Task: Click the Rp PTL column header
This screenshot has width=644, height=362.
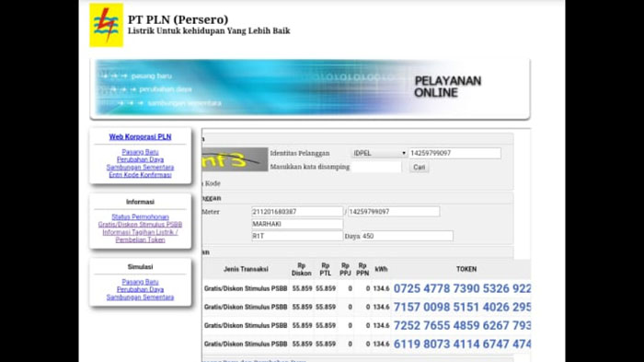Action: pos(326,269)
